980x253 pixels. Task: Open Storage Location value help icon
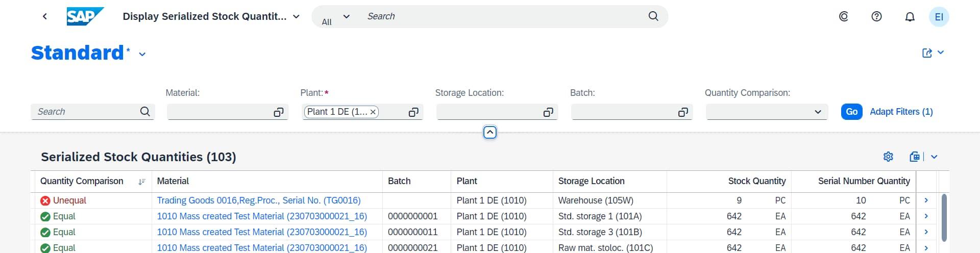coord(548,112)
